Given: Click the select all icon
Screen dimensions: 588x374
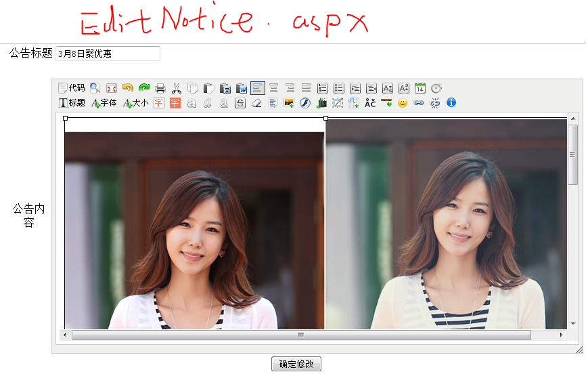Looking at the screenshot, I should pos(273,103).
